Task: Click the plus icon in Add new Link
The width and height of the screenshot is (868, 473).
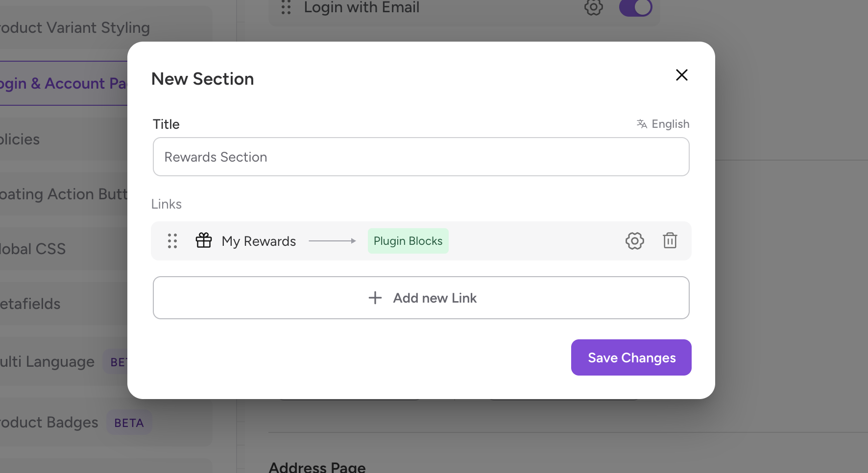Action: (375, 298)
